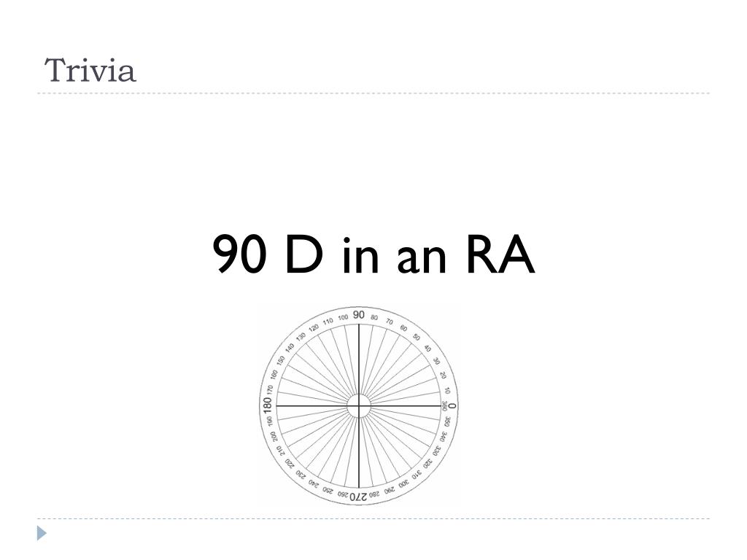Click the 60 degree marking
This screenshot has width=747, height=560.
point(403,328)
